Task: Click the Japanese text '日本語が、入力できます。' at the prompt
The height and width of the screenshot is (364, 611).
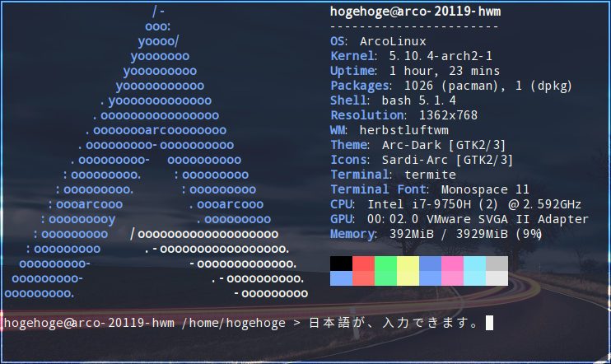Action: pyautogui.click(x=394, y=323)
